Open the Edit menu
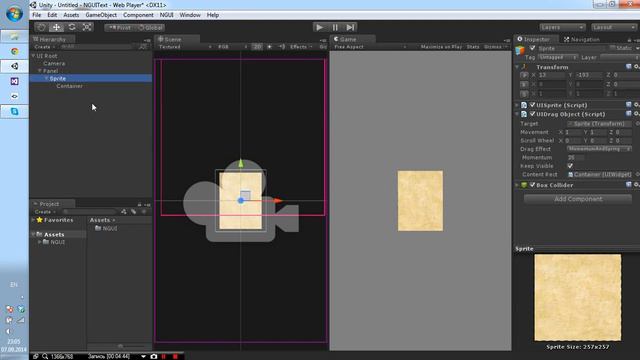The height and width of the screenshot is (360, 640). 52,15
